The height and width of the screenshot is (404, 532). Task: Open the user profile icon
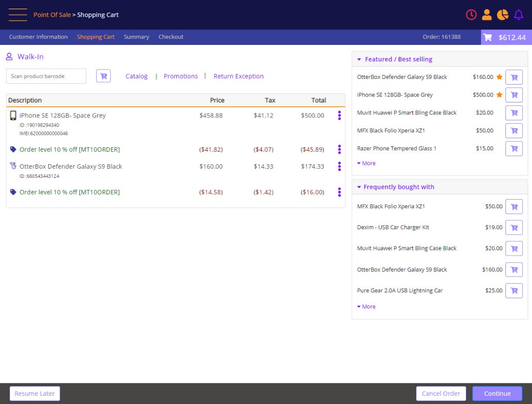tap(487, 14)
